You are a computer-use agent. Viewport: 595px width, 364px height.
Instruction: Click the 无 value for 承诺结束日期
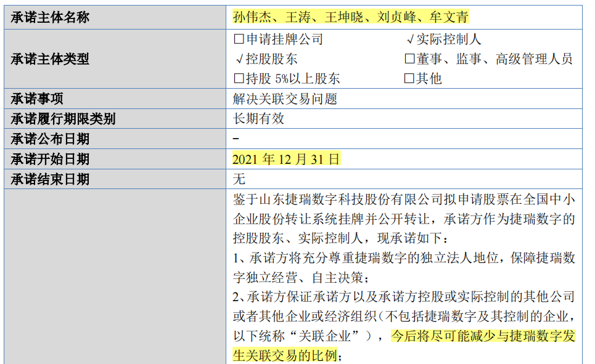point(239,179)
